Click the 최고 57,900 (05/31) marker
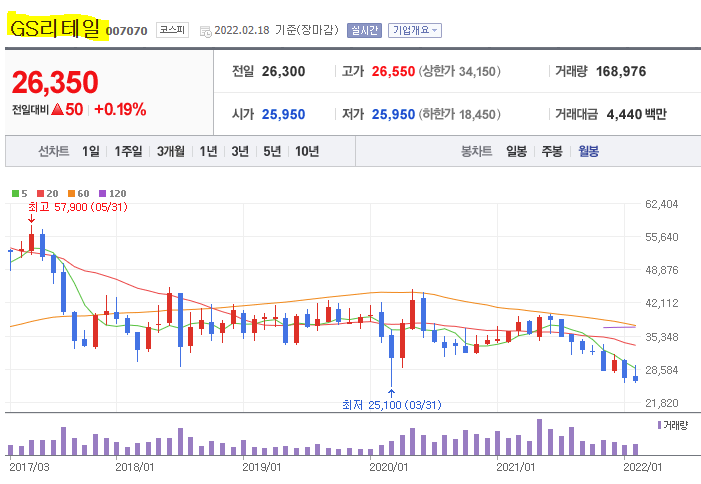 pyautogui.click(x=78, y=207)
